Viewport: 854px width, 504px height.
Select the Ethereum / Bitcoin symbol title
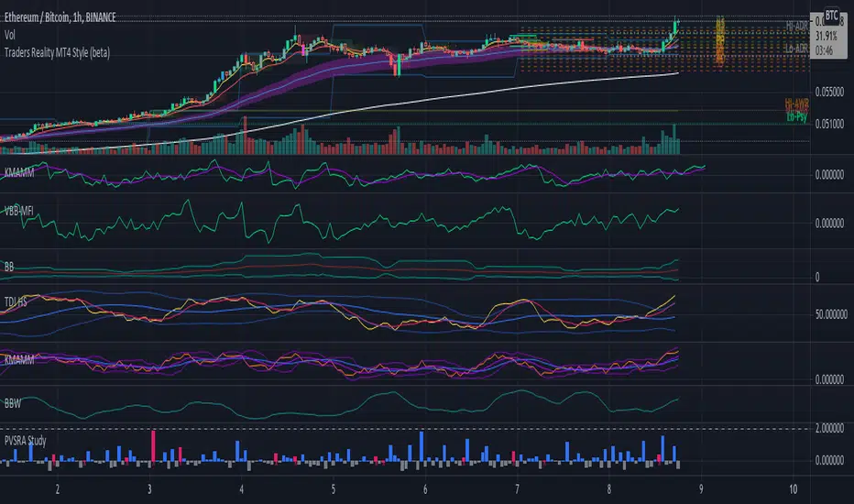point(60,17)
